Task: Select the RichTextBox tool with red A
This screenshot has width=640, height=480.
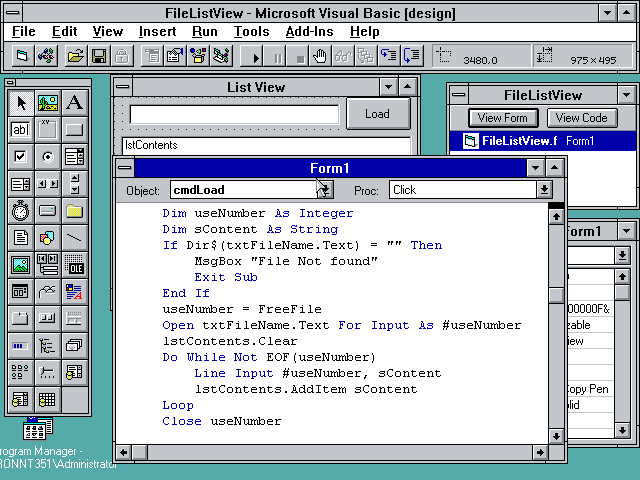Action: click(x=75, y=291)
